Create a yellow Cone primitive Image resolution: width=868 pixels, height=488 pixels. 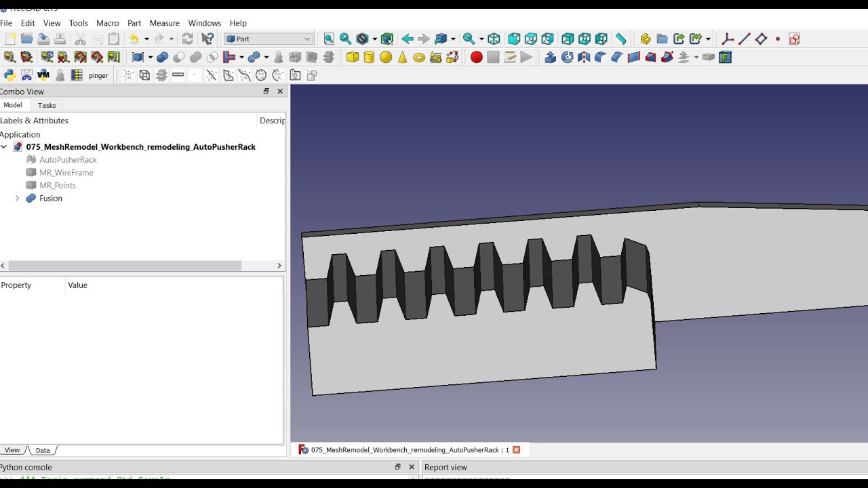402,58
